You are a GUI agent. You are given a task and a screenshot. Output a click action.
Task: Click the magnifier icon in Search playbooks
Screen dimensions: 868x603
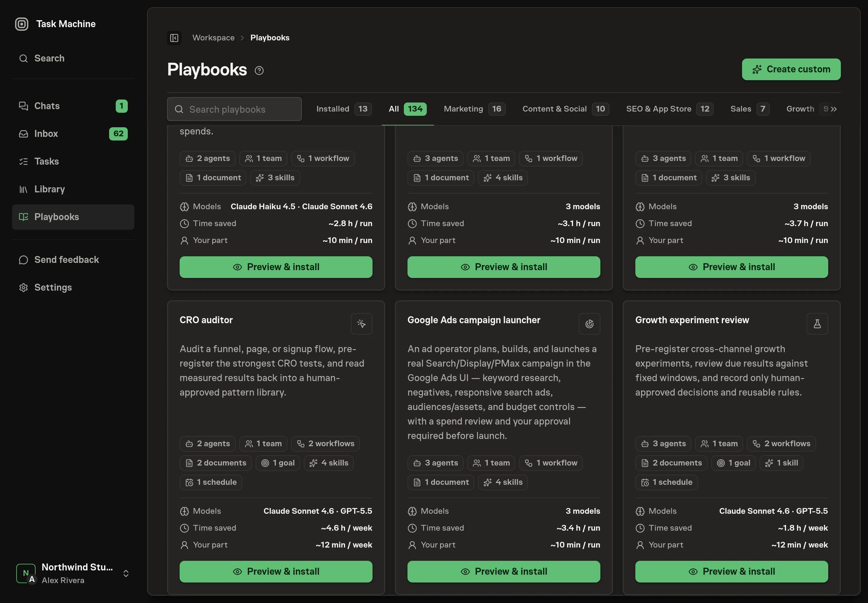[179, 109]
